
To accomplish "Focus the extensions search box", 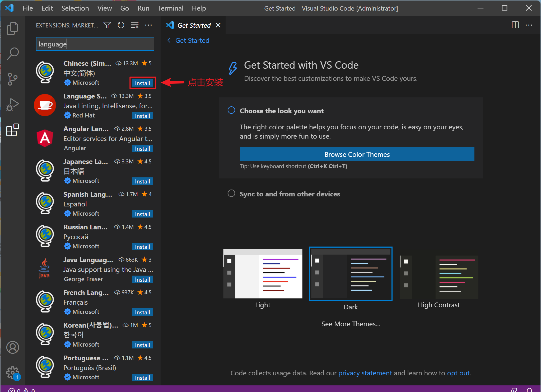I will (x=95, y=44).
